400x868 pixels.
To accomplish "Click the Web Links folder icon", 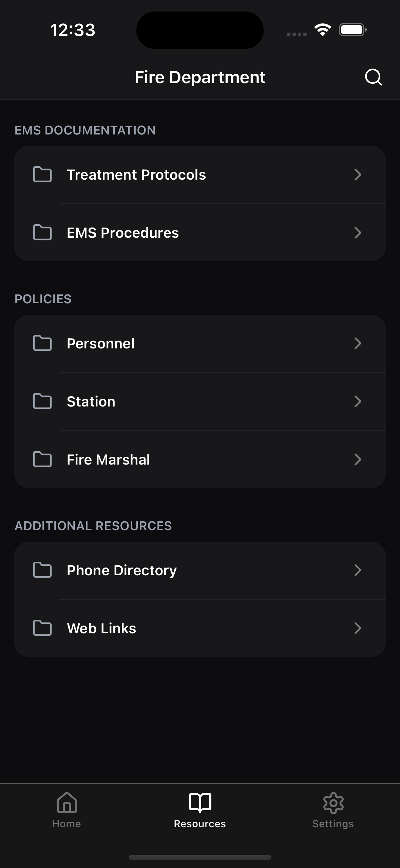I will tap(42, 628).
